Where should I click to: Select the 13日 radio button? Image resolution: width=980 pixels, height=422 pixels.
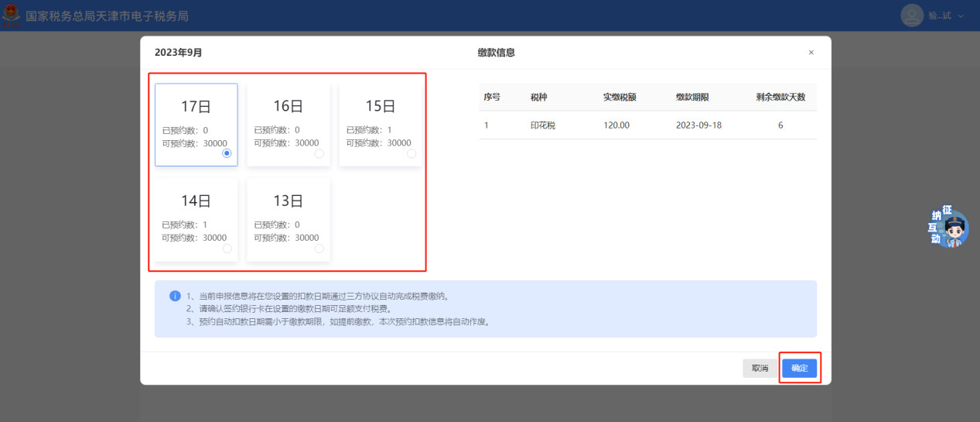pos(319,249)
